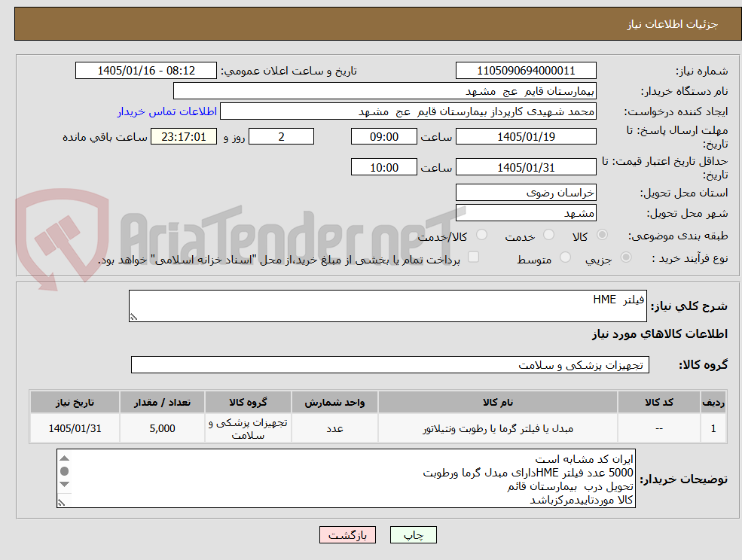The width and height of the screenshot is (742, 560).
Task: Click the delivery city مشهد field
Action: (526, 213)
